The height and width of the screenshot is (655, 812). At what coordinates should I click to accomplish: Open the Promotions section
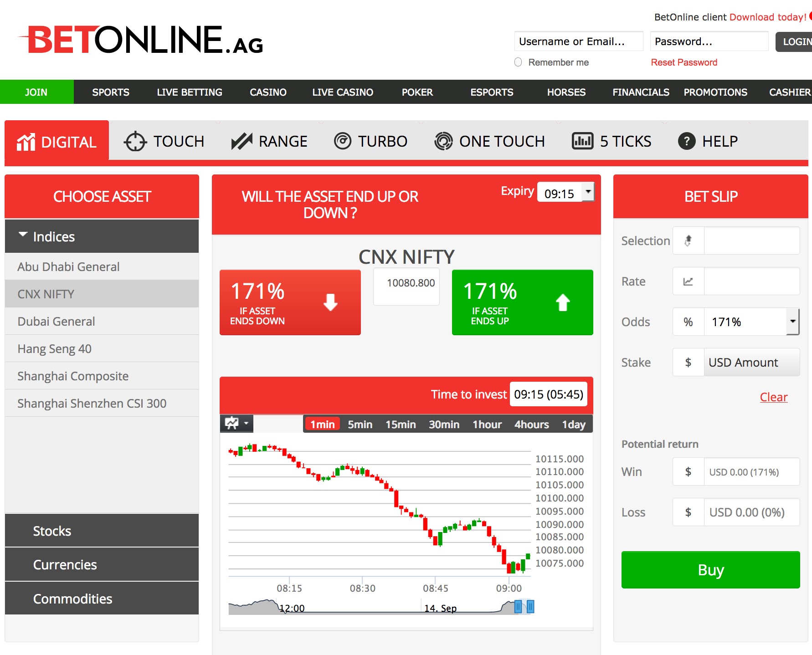pos(715,92)
